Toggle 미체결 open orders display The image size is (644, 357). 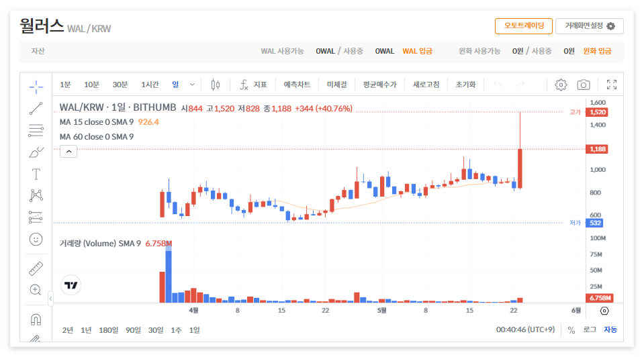pyautogui.click(x=337, y=85)
